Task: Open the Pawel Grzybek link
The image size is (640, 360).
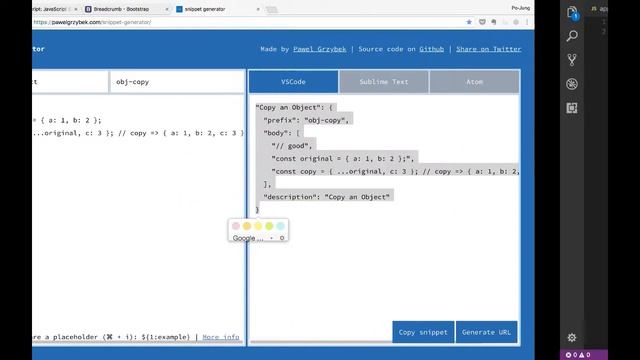Action: (x=320, y=49)
